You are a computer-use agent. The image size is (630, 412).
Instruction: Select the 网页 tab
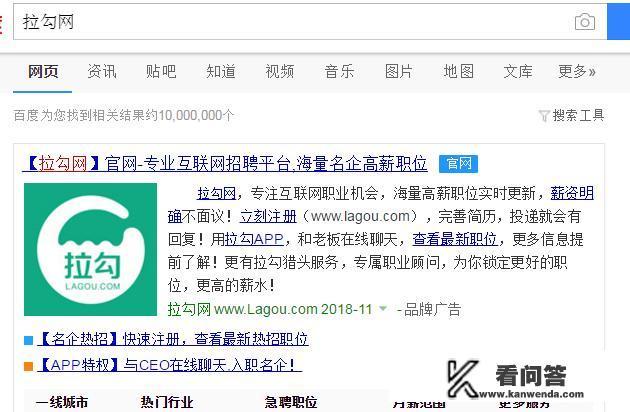pyautogui.click(x=43, y=72)
